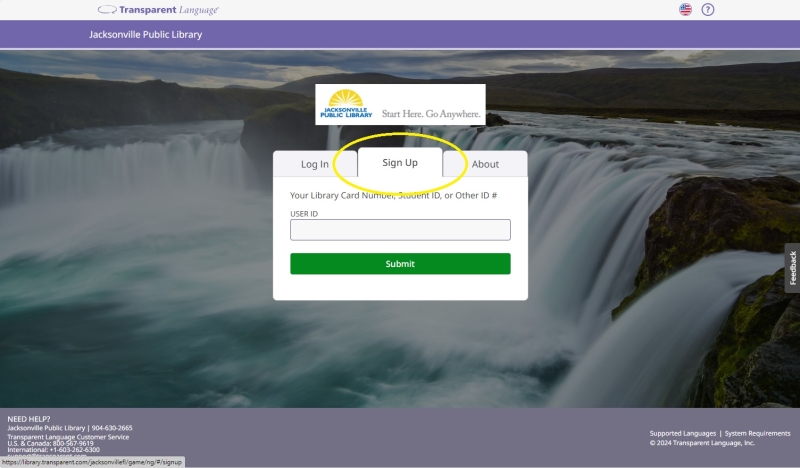Open the help question mark icon
The image size is (800, 468).
(708, 10)
